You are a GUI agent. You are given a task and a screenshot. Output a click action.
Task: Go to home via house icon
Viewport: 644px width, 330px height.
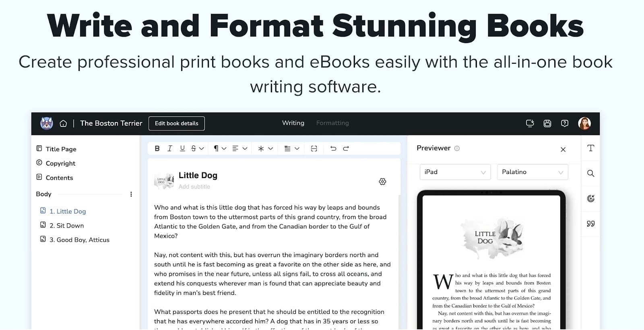[63, 123]
